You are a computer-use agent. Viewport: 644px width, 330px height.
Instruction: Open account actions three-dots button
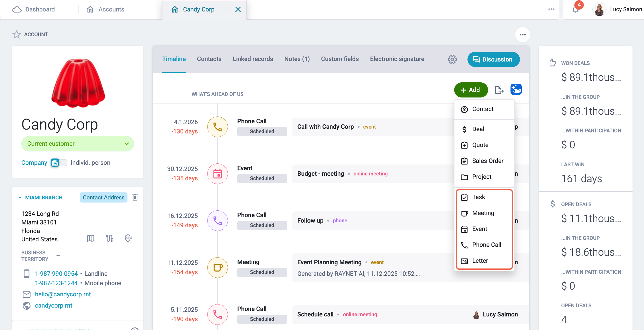click(523, 35)
